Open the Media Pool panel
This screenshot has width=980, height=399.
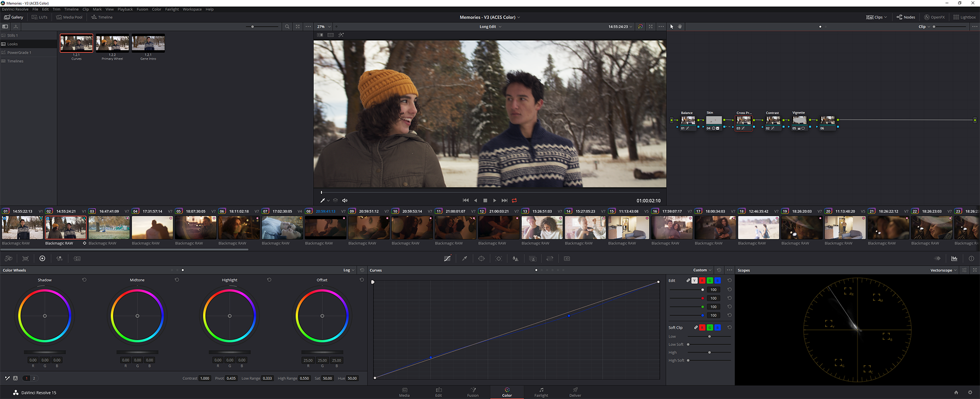point(69,17)
